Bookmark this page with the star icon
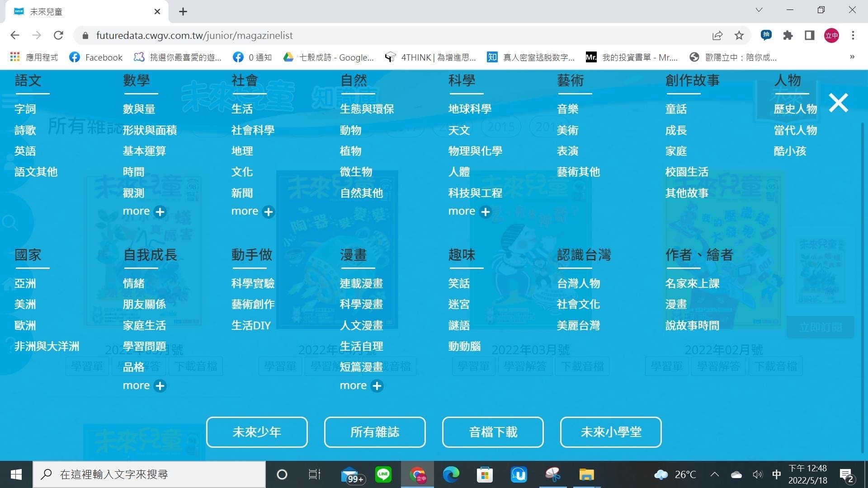 pos(739,35)
